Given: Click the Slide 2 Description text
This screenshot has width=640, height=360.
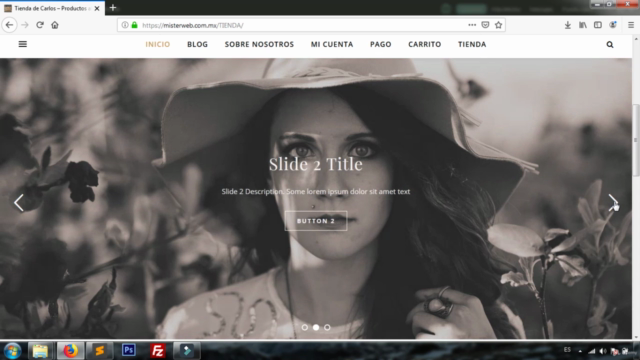Looking at the screenshot, I should (316, 191).
